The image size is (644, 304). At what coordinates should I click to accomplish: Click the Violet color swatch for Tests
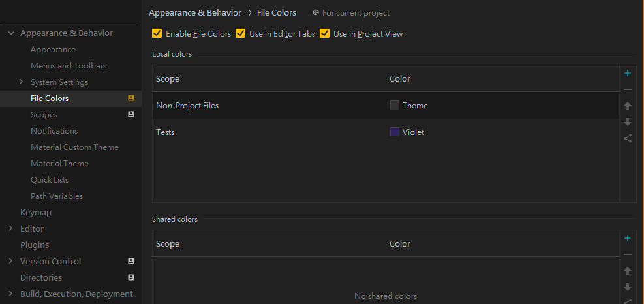click(x=395, y=132)
